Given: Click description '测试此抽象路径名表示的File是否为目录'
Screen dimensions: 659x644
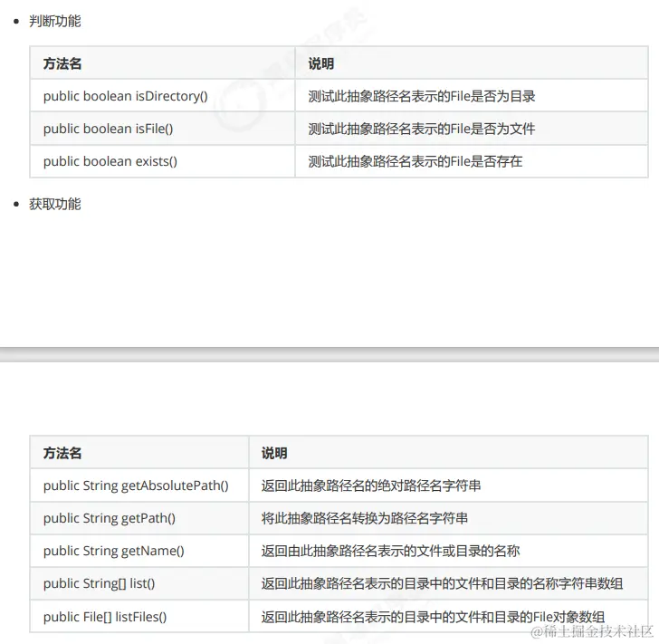Looking at the screenshot, I should pyautogui.click(x=422, y=96).
